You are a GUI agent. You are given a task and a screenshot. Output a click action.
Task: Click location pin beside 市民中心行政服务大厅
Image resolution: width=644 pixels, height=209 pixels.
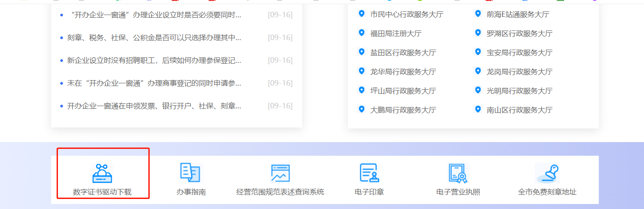[x=362, y=14]
